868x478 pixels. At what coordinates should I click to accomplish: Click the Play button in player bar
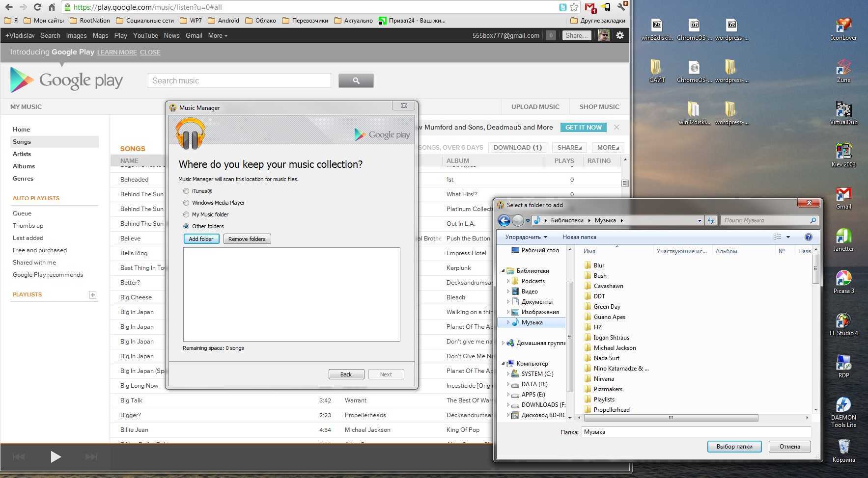(56, 457)
